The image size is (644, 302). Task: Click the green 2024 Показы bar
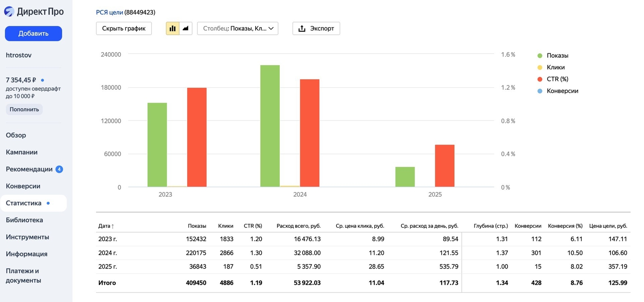click(270, 126)
